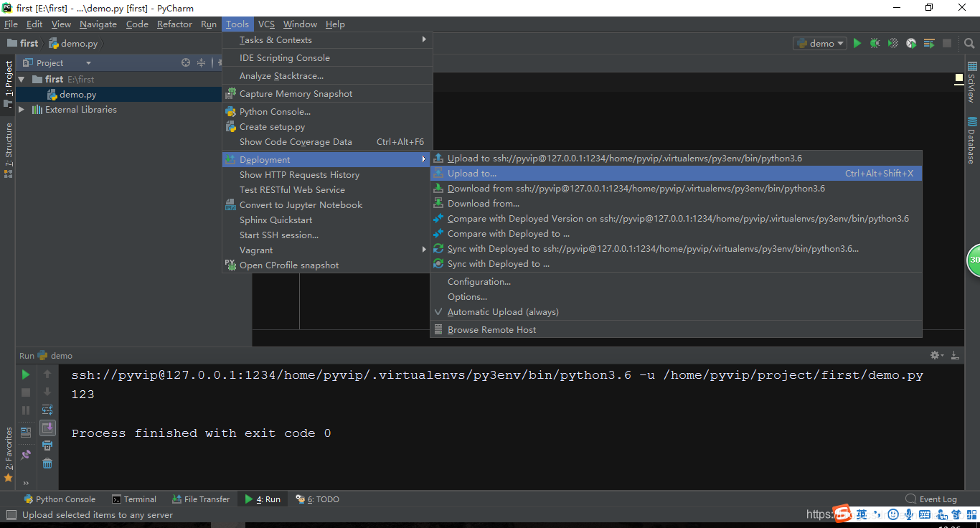Open the Help menu

coord(335,24)
